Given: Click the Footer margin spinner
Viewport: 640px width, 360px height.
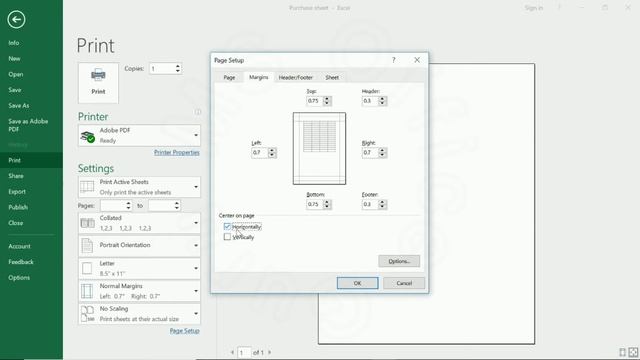Looking at the screenshot, I should point(382,204).
